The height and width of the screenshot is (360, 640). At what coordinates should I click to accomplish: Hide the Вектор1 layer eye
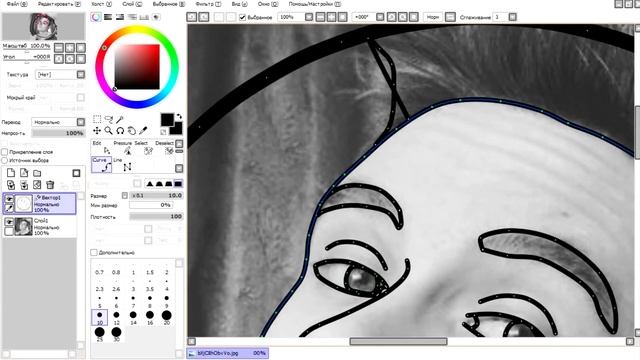[x=9, y=199]
